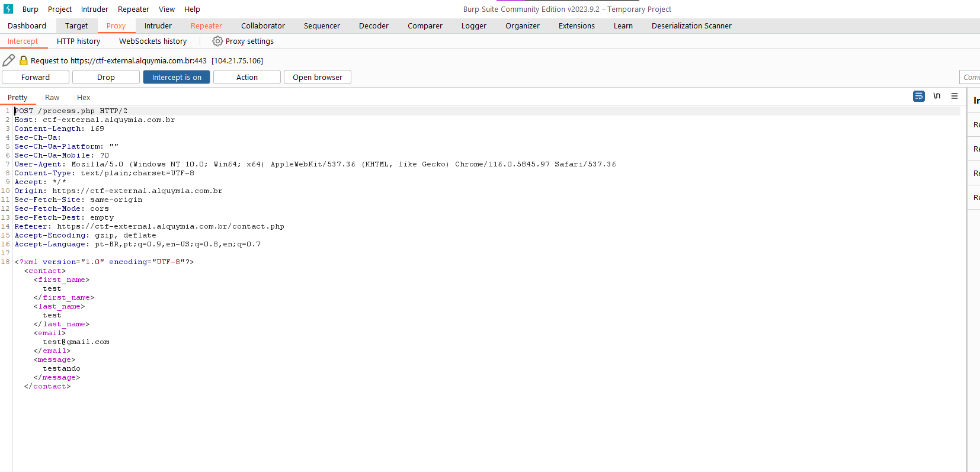
Task: Click the Sec-Fetch-Mode: cors header
Action: 62,208
